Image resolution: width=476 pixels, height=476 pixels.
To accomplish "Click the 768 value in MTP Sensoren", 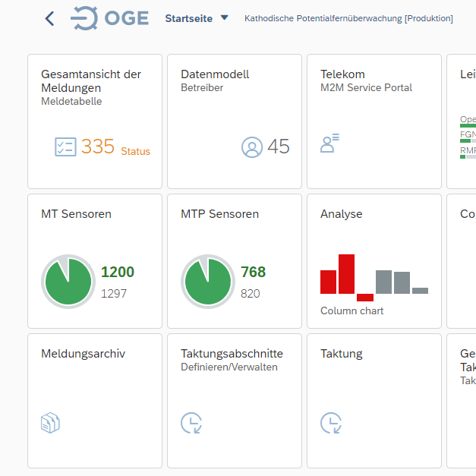I will click(x=253, y=272).
